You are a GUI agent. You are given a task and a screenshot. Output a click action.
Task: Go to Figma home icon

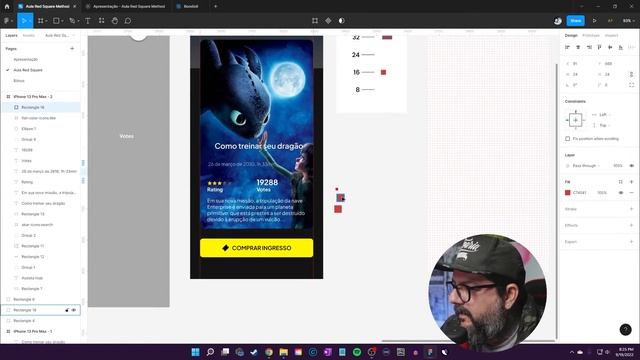pyautogui.click(x=7, y=6)
